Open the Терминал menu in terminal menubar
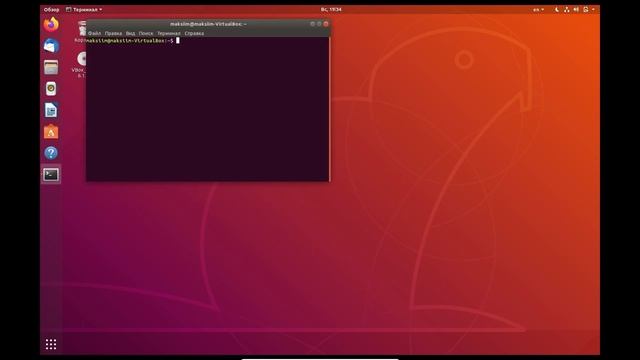This screenshot has width=640, height=360. pyautogui.click(x=169, y=33)
